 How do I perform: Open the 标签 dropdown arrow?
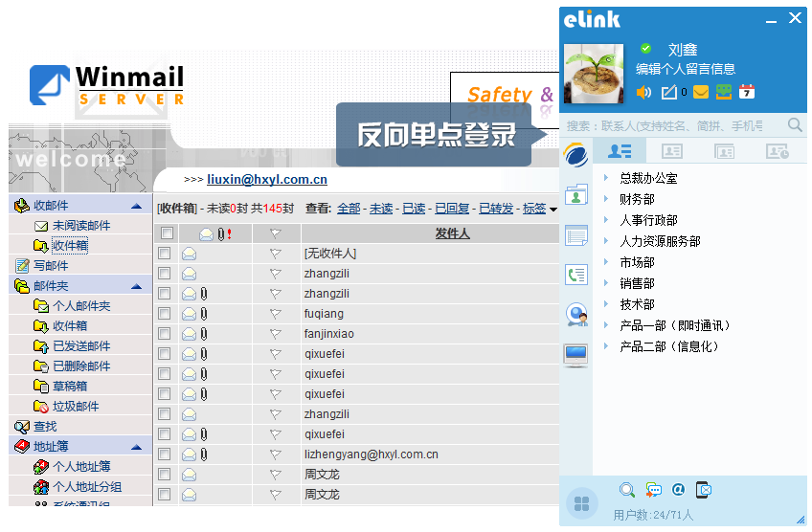pyautogui.click(x=553, y=210)
